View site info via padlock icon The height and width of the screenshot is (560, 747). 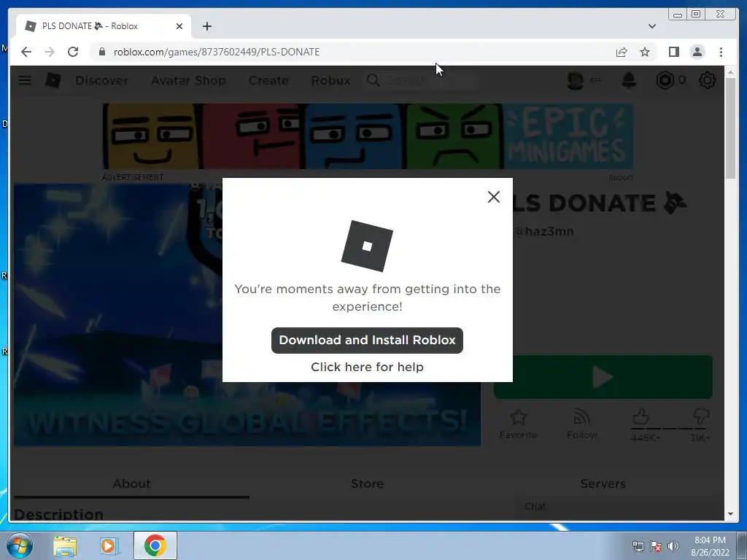[x=102, y=52]
